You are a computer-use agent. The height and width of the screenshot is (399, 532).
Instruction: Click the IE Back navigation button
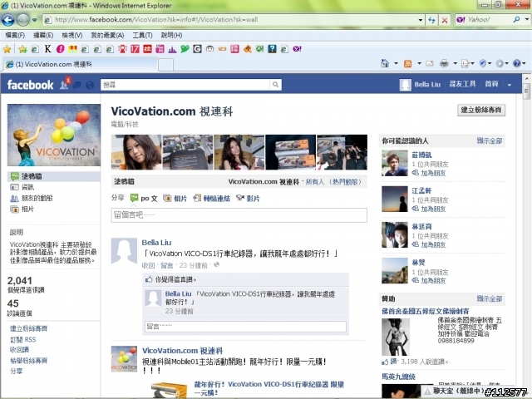point(7,20)
